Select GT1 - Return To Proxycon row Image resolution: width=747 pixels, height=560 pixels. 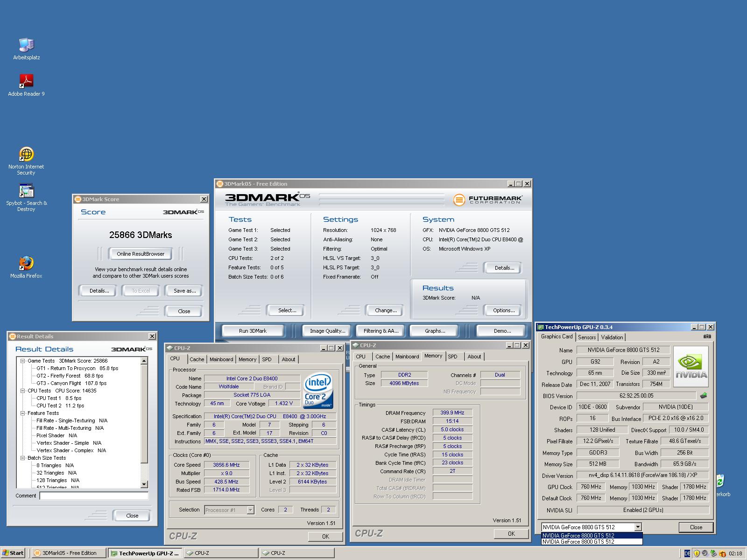(78, 368)
